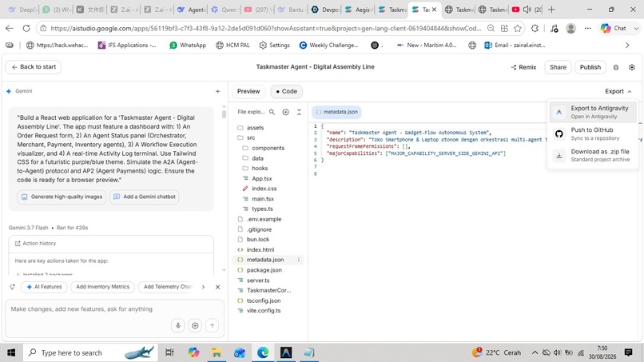Open the WhatsApp bookmark
The width and height of the screenshot is (644, 362).
[188, 46]
